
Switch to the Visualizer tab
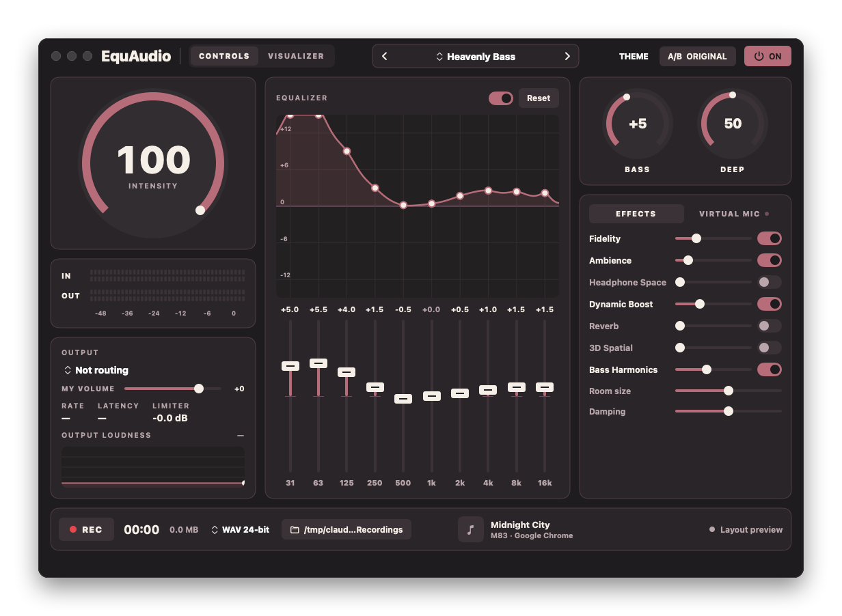[x=296, y=56]
